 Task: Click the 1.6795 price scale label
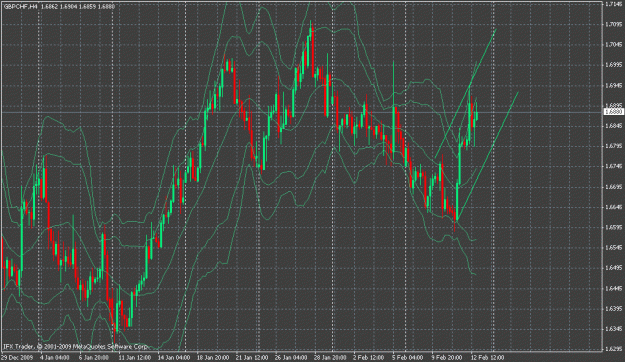click(613, 146)
